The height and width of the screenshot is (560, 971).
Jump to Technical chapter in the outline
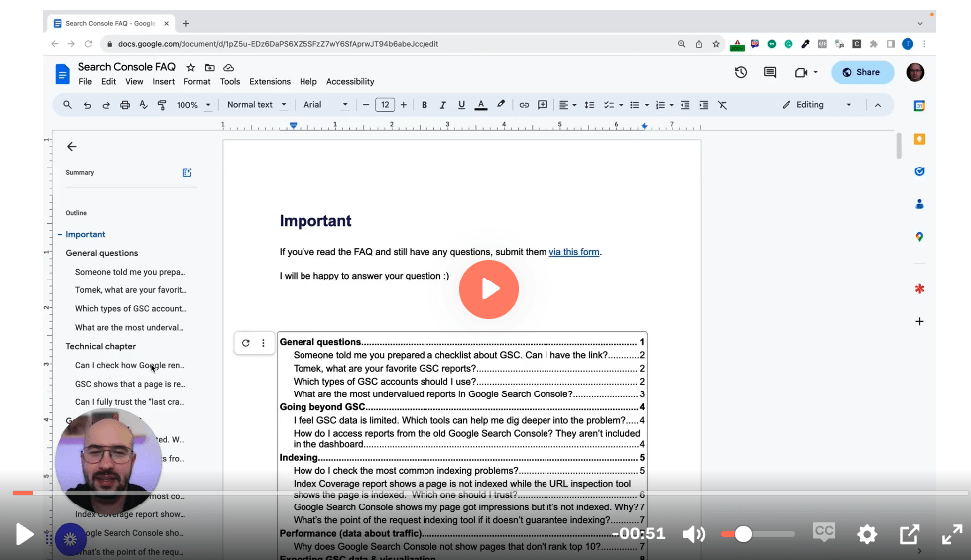click(101, 347)
